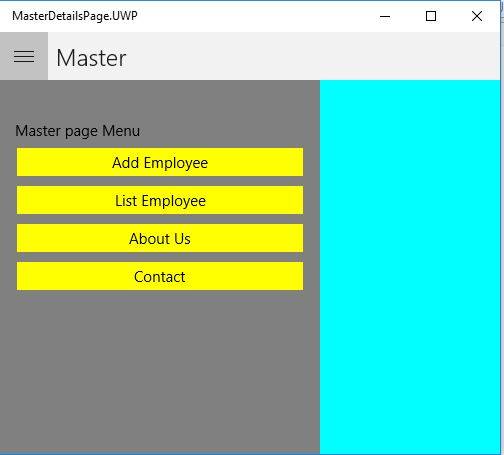
Task: Close the MasterDetailsPage.UWP window
Action: coord(477,16)
